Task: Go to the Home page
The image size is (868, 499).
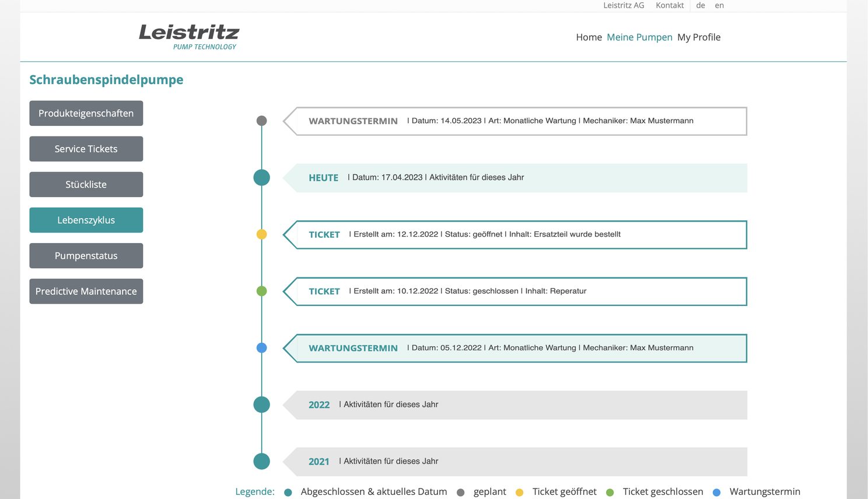Action: tap(589, 37)
